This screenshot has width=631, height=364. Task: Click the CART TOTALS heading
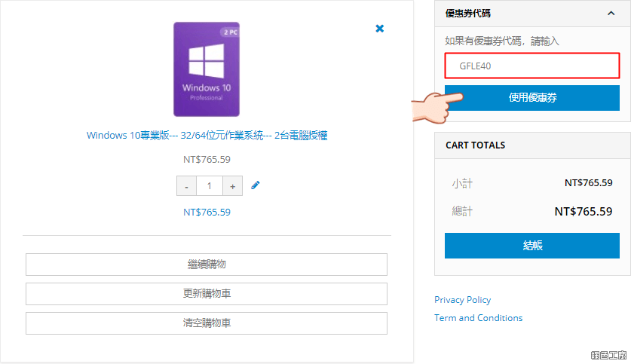click(x=475, y=145)
